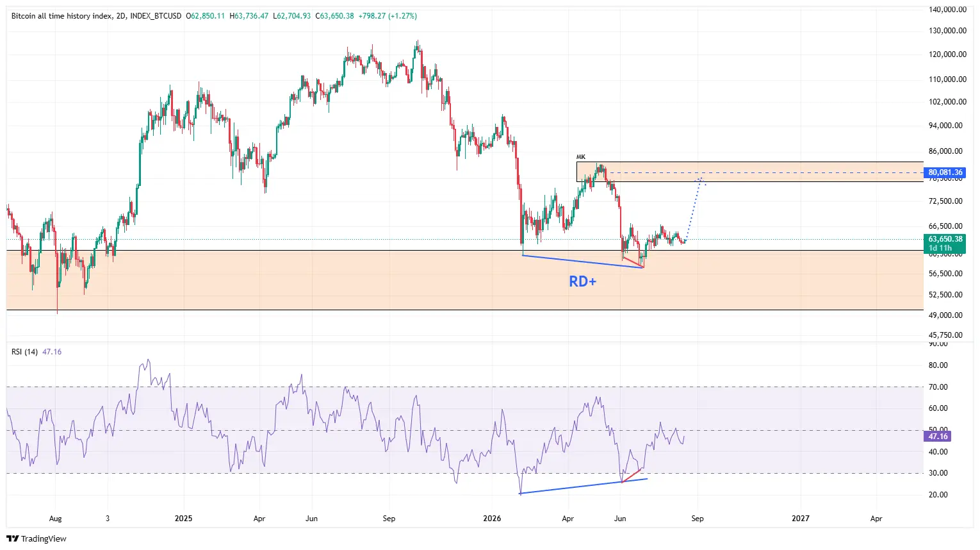Click the 80.00 RSI axis label

(x=938, y=365)
